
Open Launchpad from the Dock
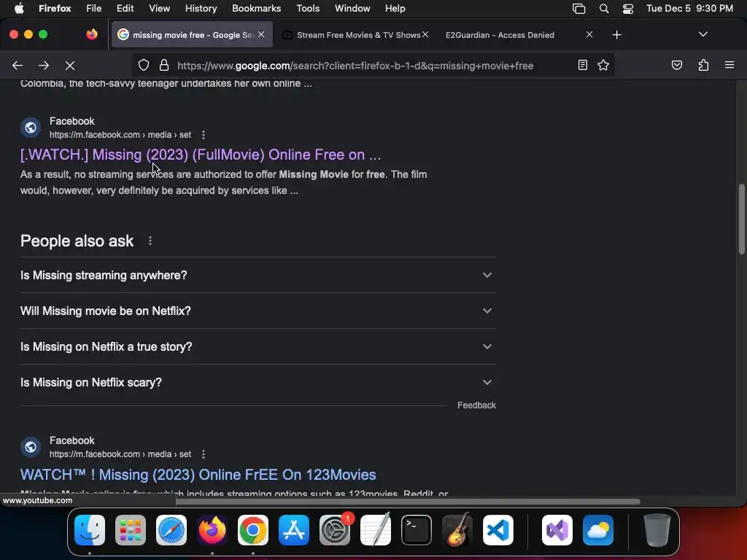pos(131,530)
